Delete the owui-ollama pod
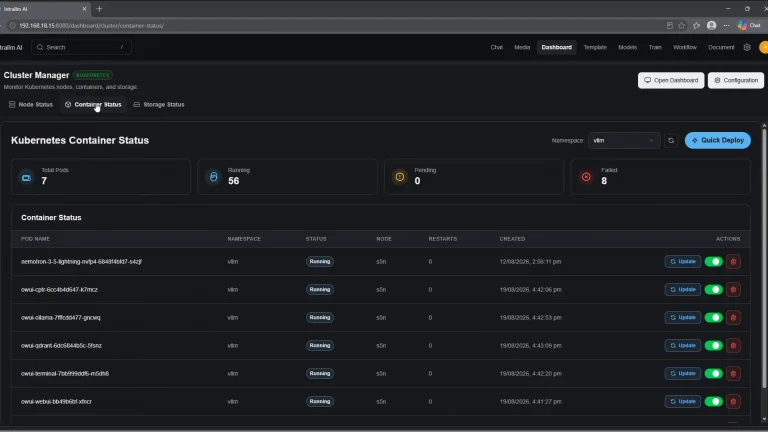This screenshot has width=768, height=432. [733, 317]
